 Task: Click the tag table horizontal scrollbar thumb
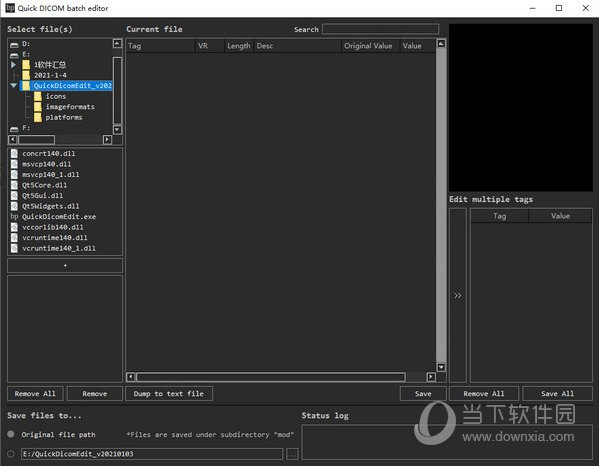[x=271, y=377]
